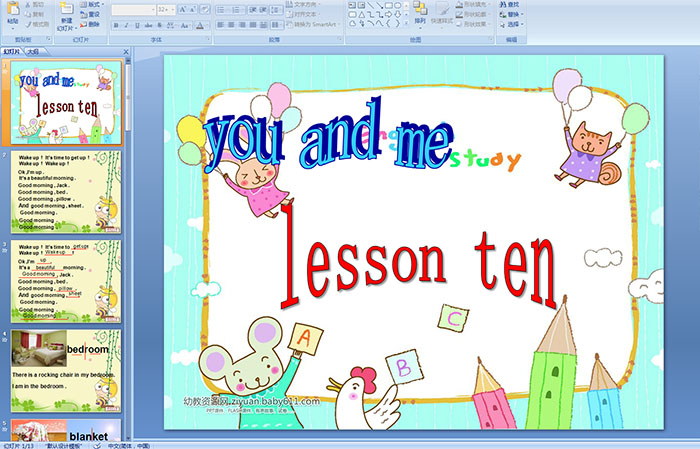Screen dimensions: 700x449
Task: Click the Cut scissors icon
Action: (28, 4)
